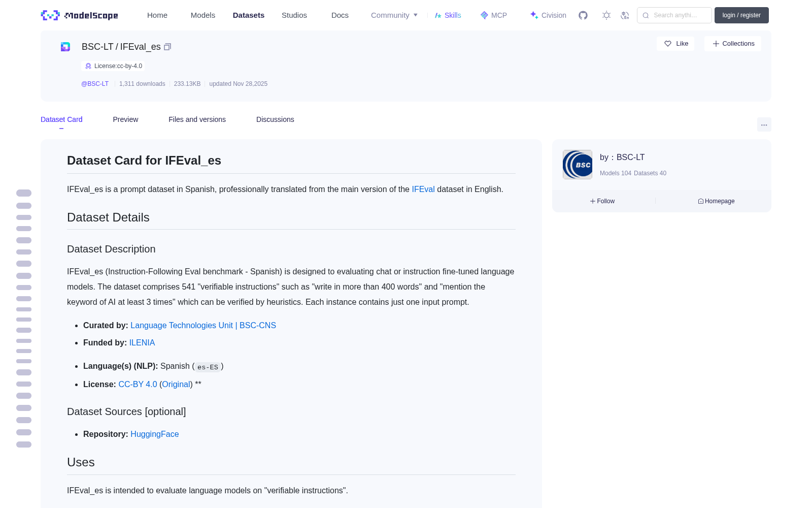Image resolution: width=812 pixels, height=508 pixels.
Task: Follow the BSC-LT organization
Action: coord(602,201)
